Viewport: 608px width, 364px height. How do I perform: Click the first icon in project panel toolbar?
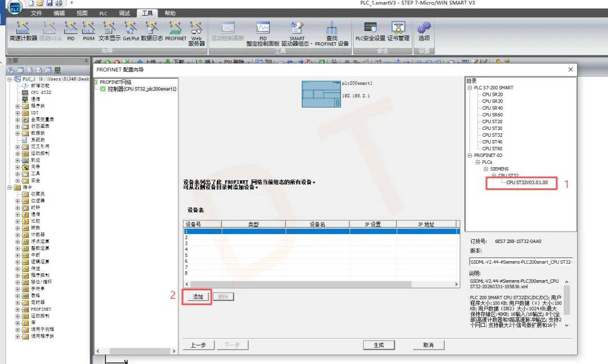[x=11, y=70]
